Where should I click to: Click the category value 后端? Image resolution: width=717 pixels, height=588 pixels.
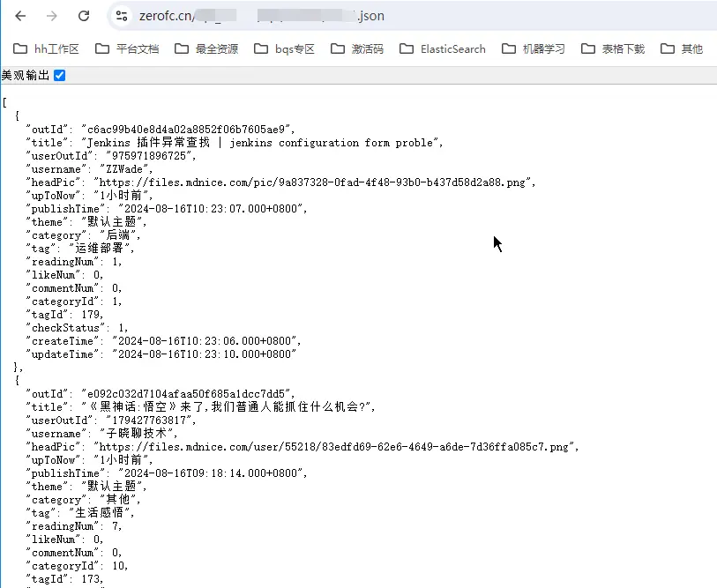point(119,235)
